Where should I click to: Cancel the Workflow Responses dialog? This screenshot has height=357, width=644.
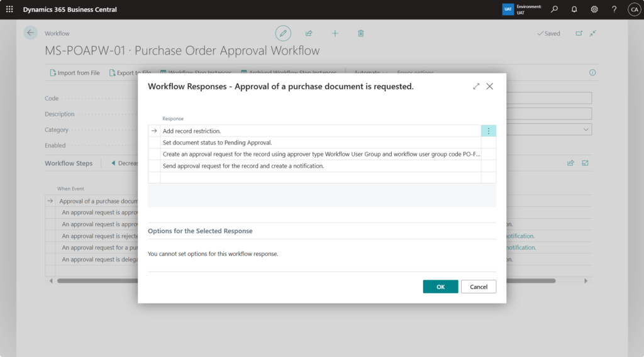pyautogui.click(x=479, y=287)
